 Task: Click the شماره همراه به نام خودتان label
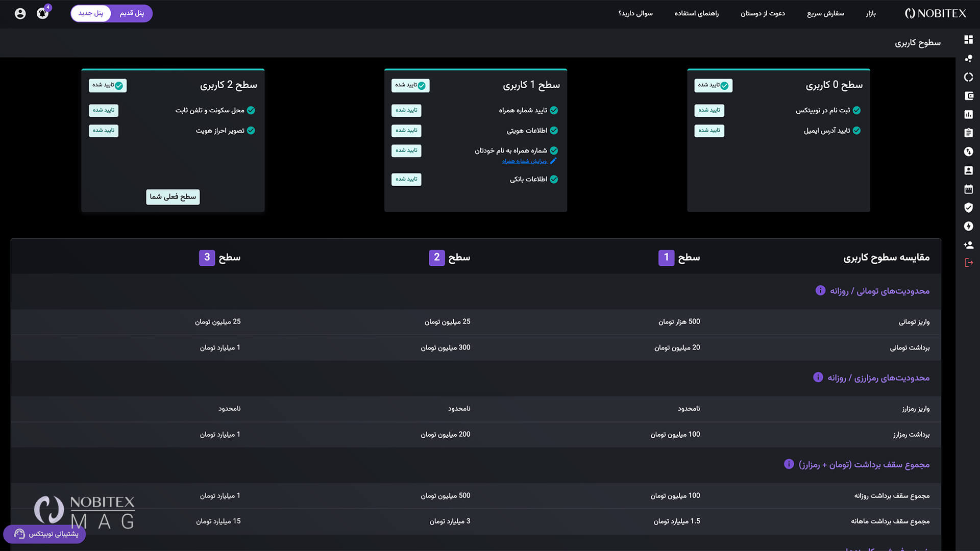click(511, 151)
